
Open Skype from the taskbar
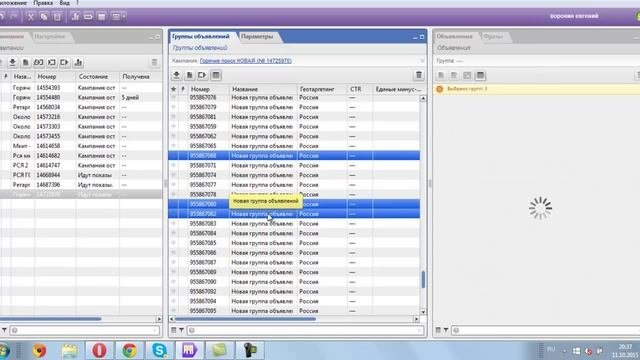click(159, 350)
